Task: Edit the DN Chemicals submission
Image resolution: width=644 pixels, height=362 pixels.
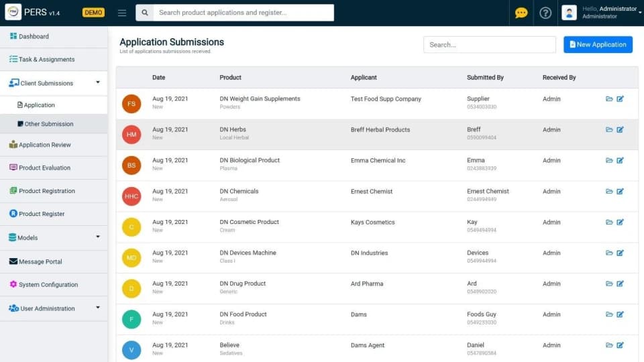Action: 620,191
